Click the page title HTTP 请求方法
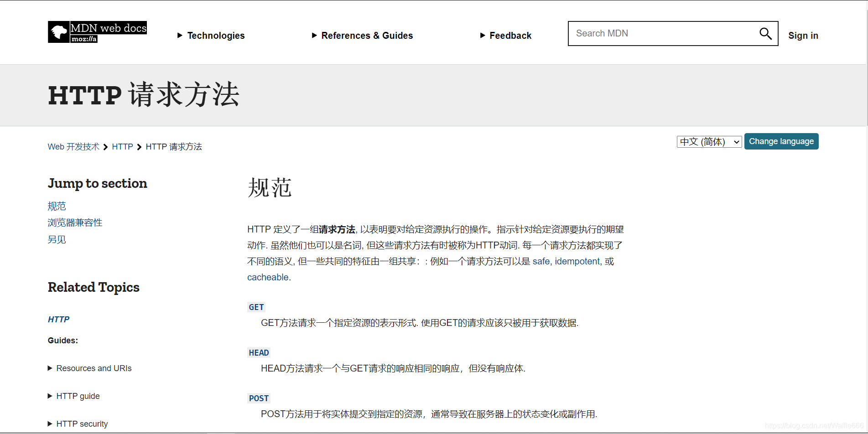 click(x=144, y=95)
